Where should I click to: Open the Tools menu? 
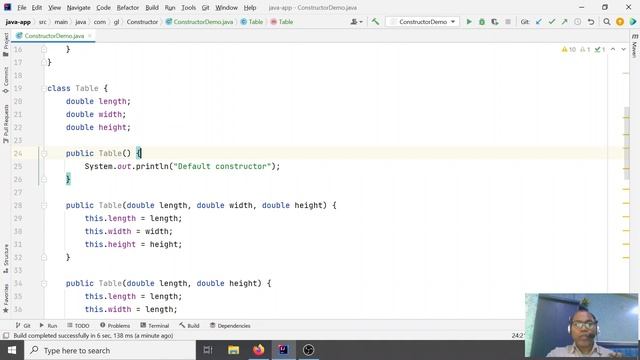point(188,7)
